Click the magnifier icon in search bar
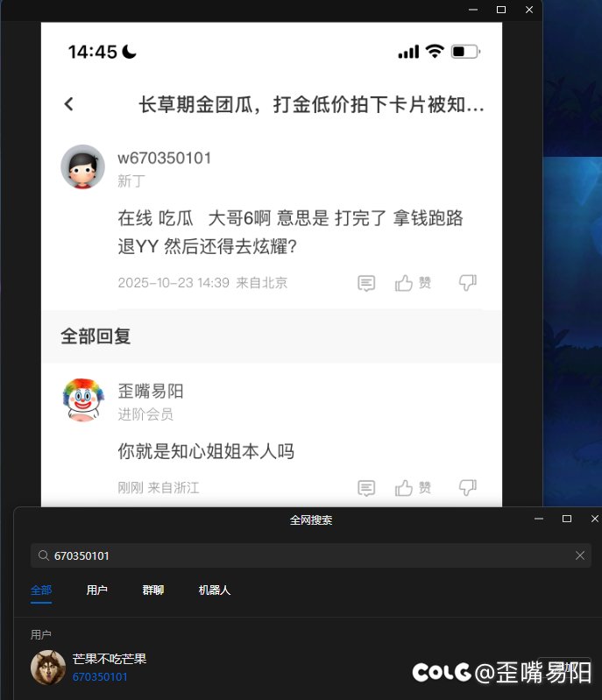This screenshot has width=602, height=700. (x=43, y=555)
